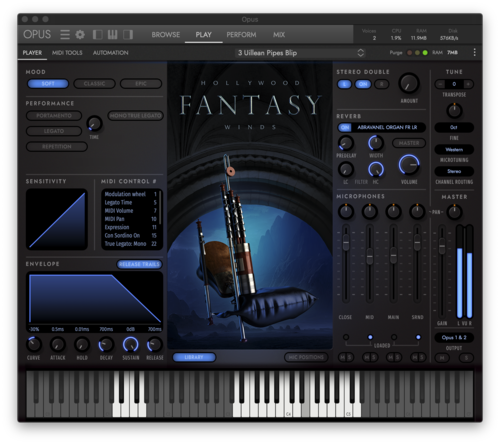This screenshot has width=500, height=444.
Task: Open the Oct fine tune unit dropdown
Action: click(x=454, y=127)
